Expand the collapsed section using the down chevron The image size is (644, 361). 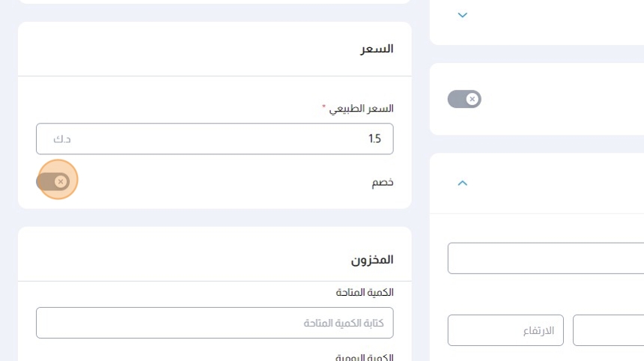(x=463, y=15)
